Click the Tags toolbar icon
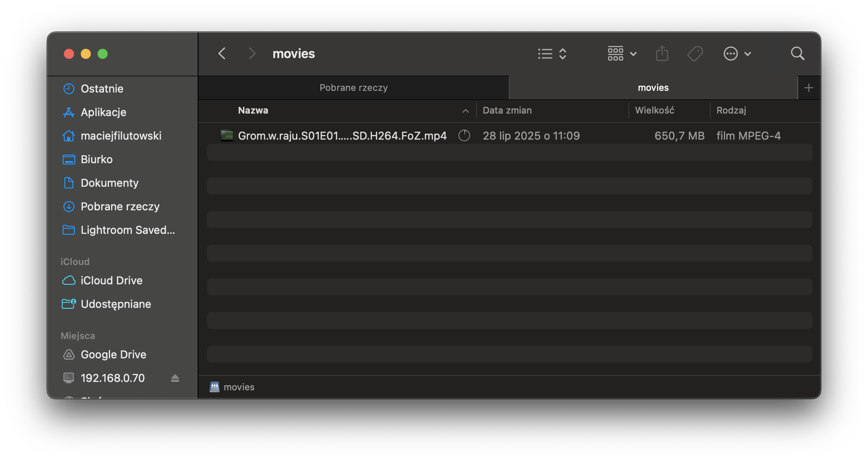The height and width of the screenshot is (461, 868). pos(695,54)
